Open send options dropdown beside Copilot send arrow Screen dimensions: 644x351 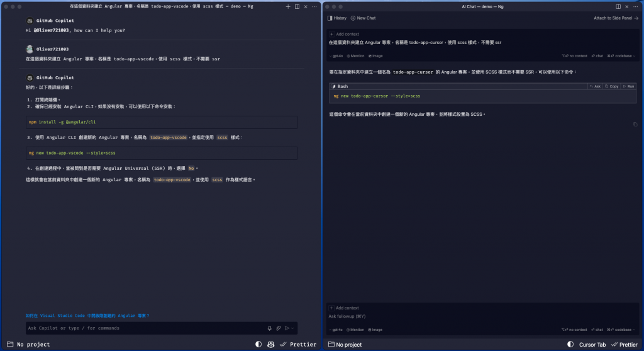pos(292,328)
